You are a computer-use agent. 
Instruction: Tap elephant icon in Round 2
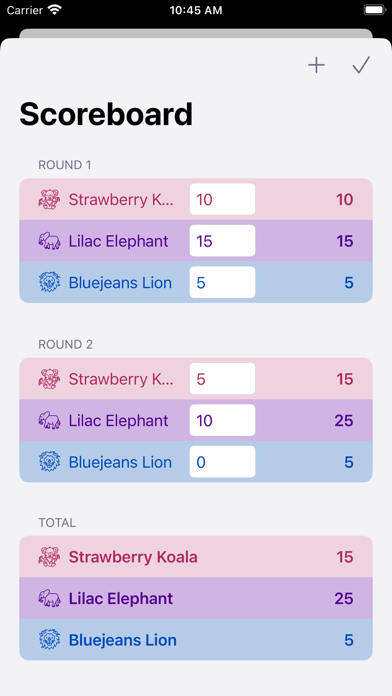[49, 420]
